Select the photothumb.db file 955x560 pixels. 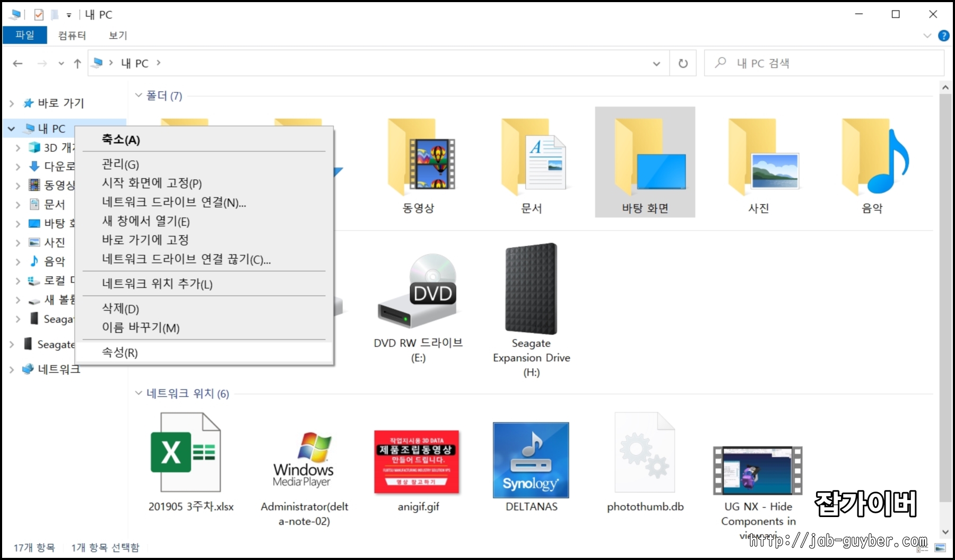(644, 453)
